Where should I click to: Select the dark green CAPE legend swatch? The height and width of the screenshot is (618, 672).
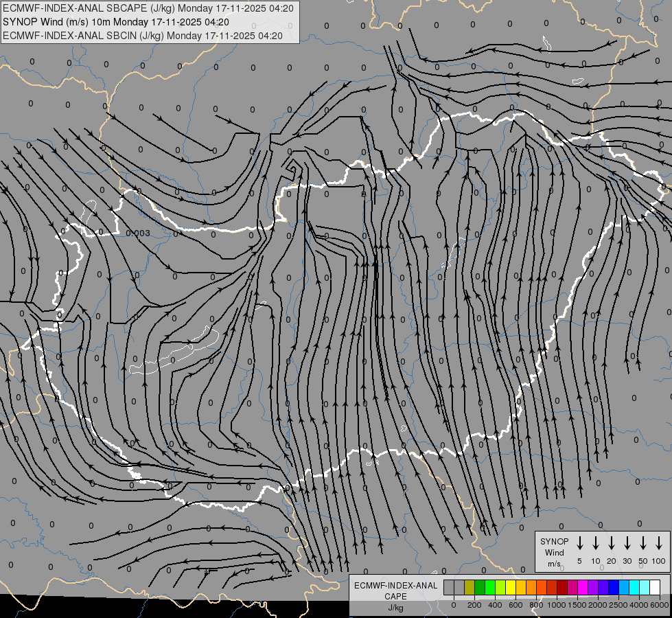(480, 587)
